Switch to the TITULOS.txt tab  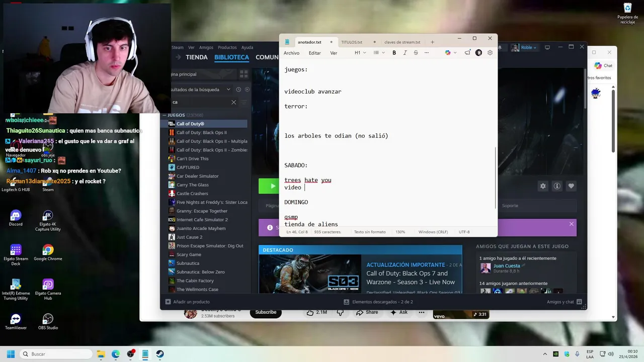[352, 42]
